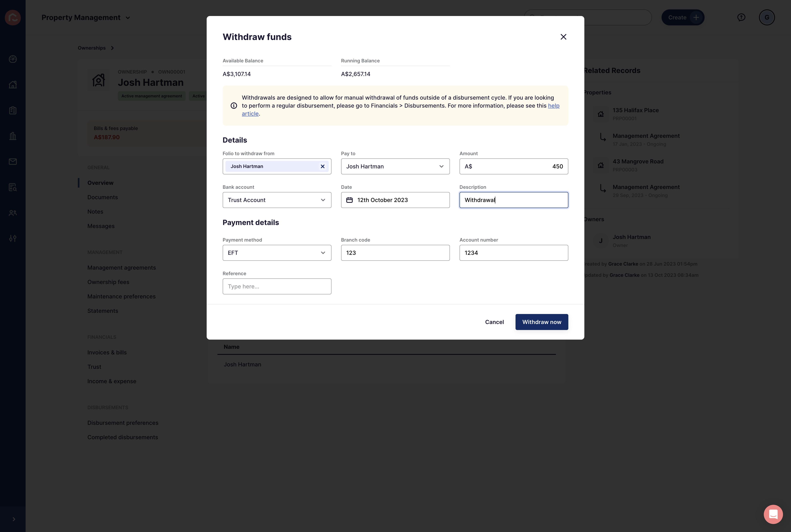Open the messages envelope sidebar icon
The height and width of the screenshot is (532, 791).
click(13, 162)
